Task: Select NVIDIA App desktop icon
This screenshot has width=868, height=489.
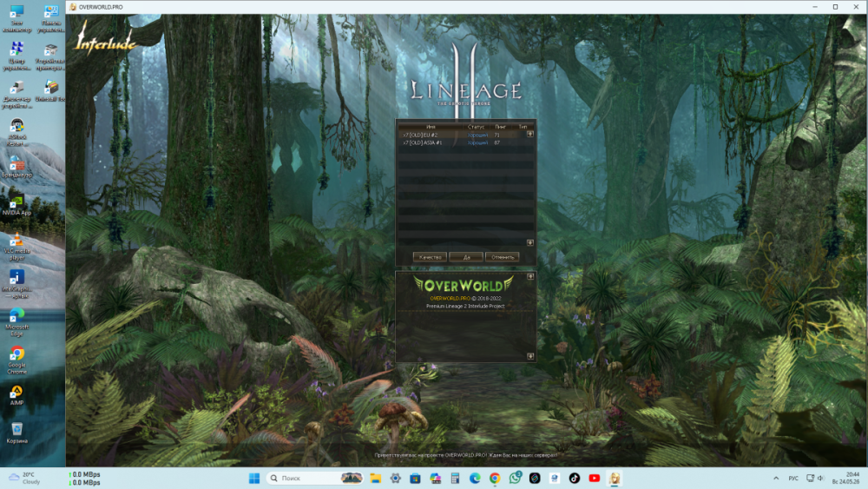Action: 16,204
